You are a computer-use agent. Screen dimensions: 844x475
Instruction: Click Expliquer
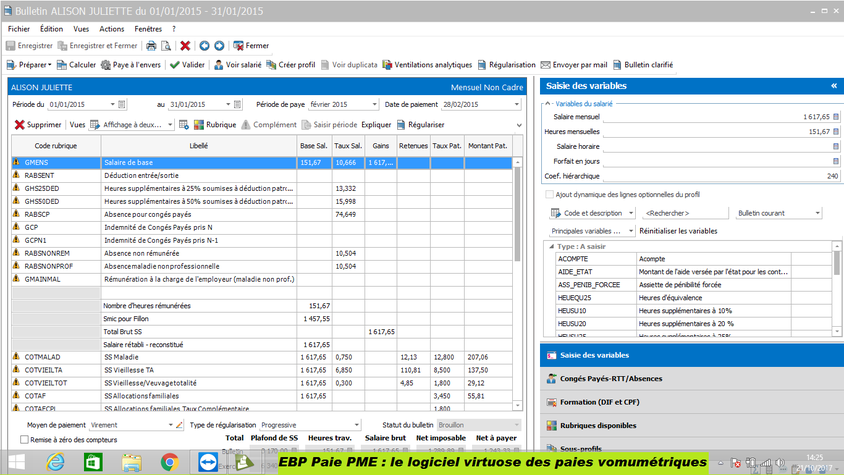(376, 125)
